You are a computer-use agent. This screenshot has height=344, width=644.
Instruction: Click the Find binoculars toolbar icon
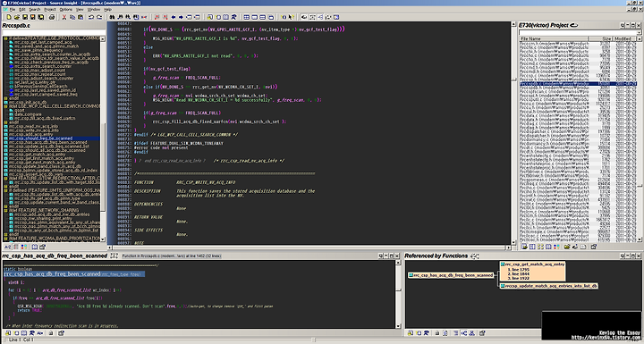112,17
